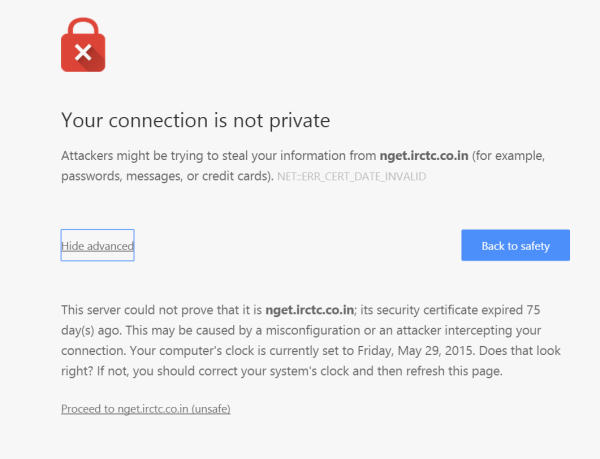Click the shackle of the red padlock
This screenshot has height=459, width=600.
tap(84, 26)
